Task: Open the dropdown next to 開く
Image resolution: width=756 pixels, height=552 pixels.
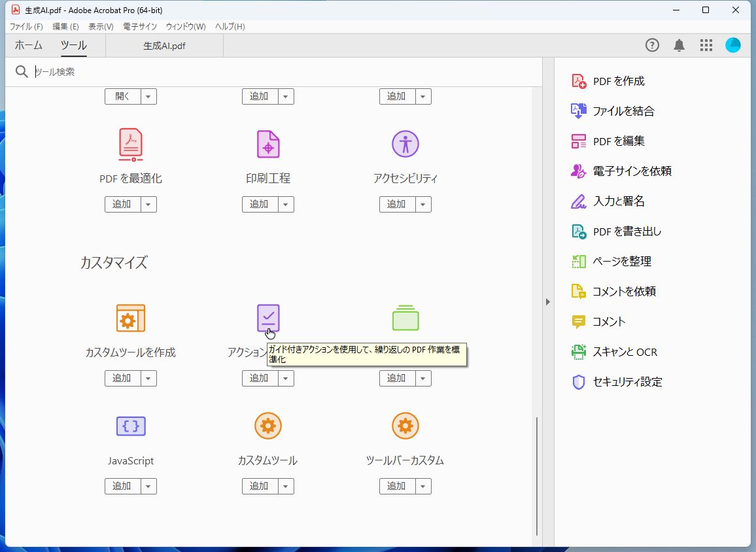Action: [x=148, y=96]
